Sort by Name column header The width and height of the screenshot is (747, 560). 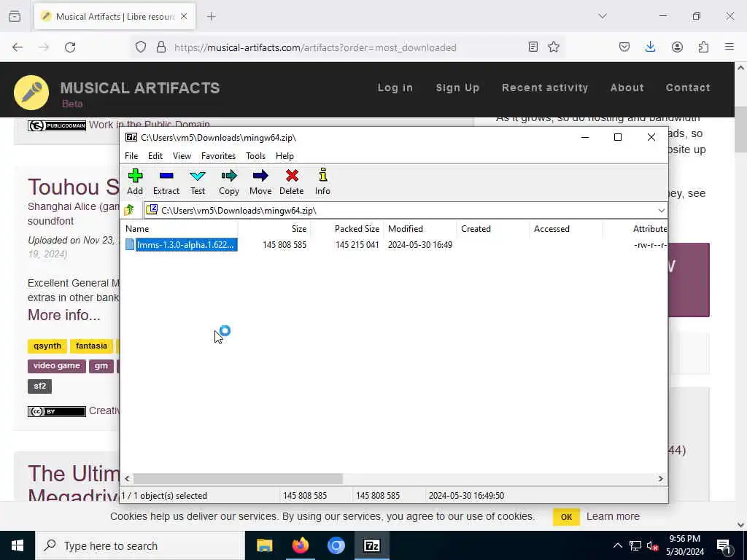(180, 228)
